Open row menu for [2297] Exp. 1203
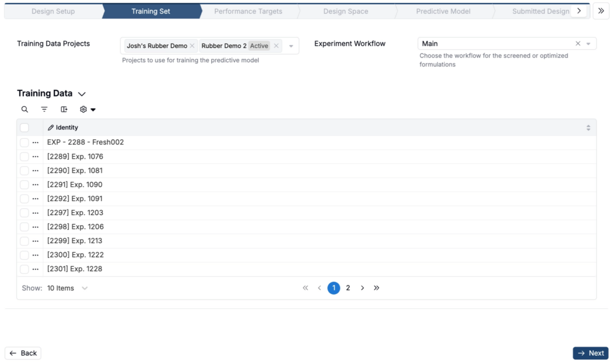613x364 pixels. 35,213
